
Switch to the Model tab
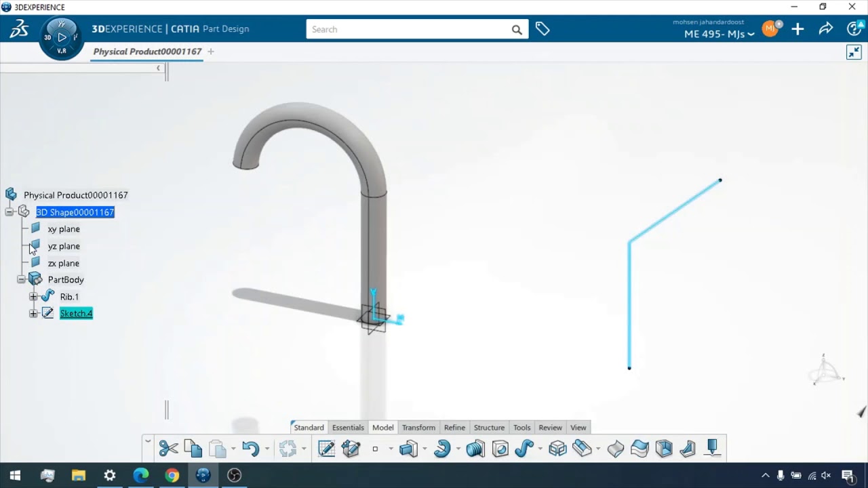382,428
